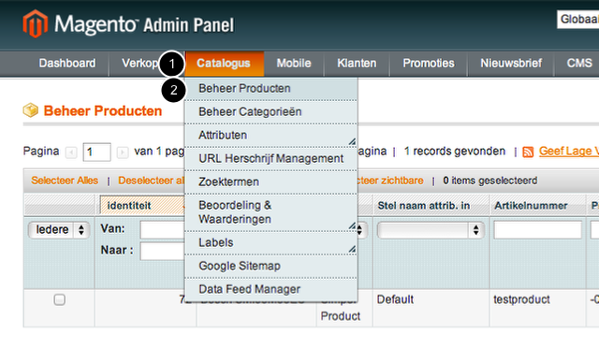Open the Iedere selection filter dropdown
The image size is (599, 364).
(x=59, y=230)
